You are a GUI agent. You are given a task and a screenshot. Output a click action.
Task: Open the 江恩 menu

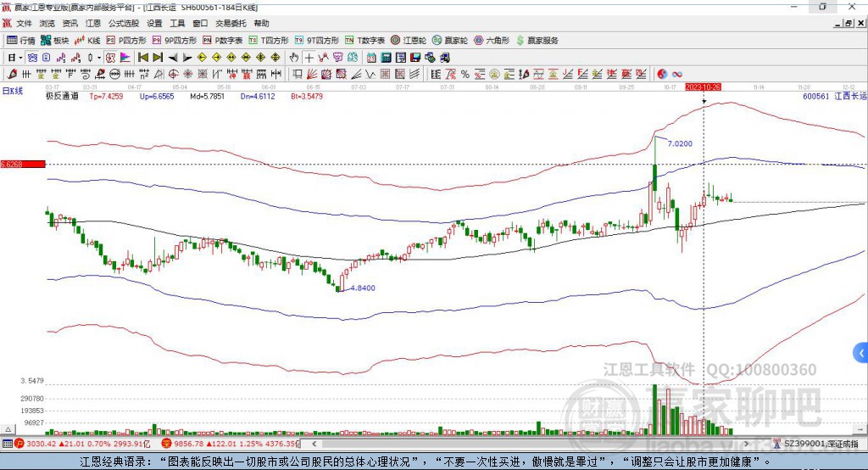93,23
